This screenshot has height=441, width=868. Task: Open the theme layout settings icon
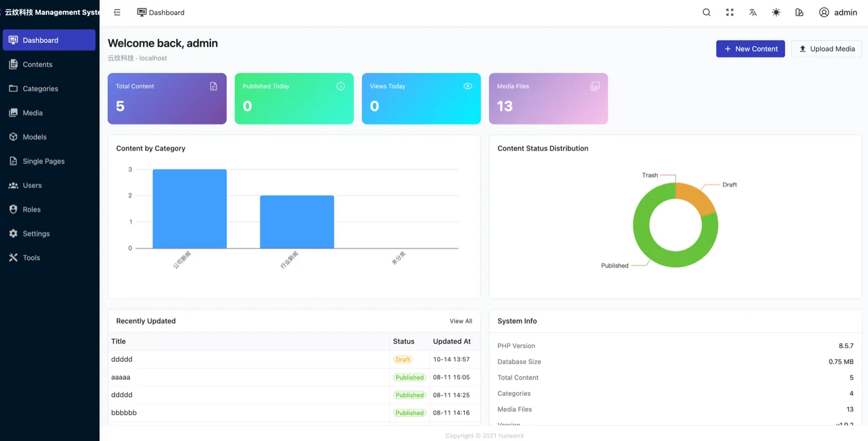(799, 12)
